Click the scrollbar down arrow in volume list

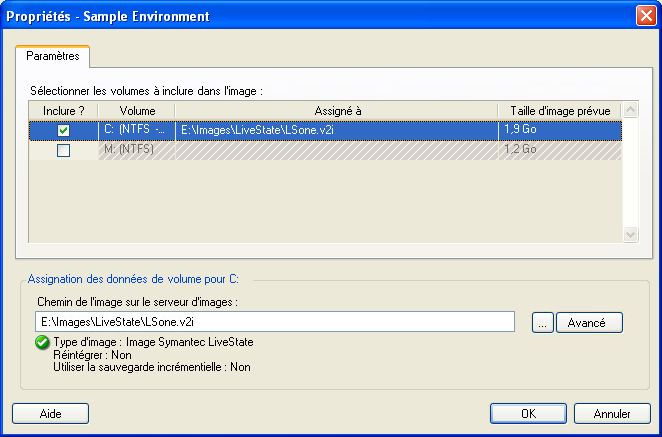pyautogui.click(x=630, y=234)
